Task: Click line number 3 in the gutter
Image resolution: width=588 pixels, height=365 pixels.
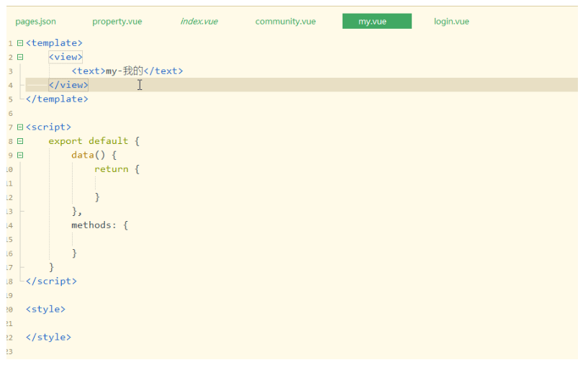Action: [x=11, y=71]
